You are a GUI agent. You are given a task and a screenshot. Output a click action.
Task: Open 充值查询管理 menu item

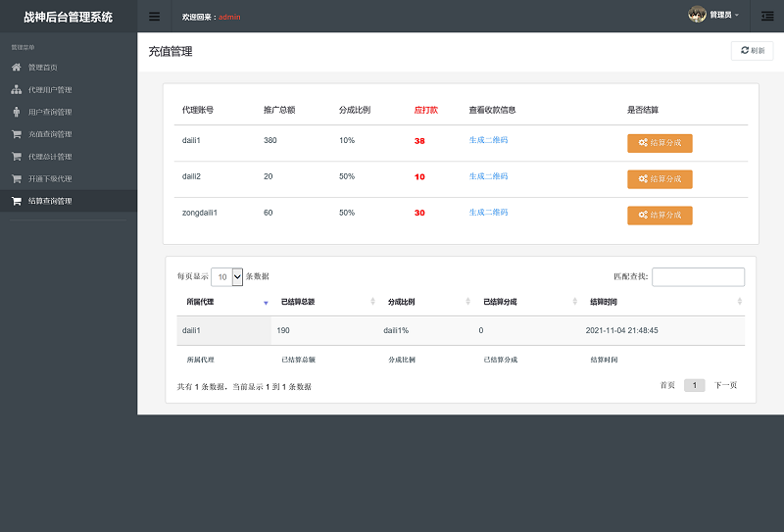[69, 134]
